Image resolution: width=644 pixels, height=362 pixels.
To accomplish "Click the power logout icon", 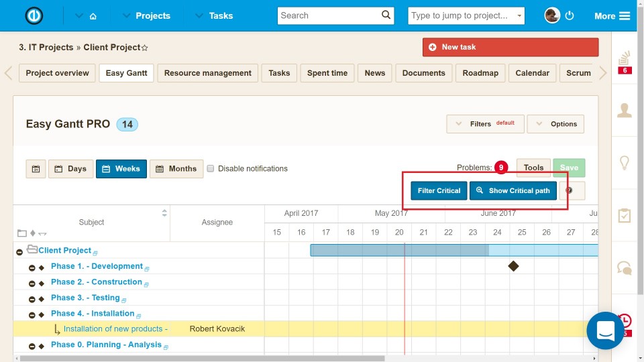I will (x=570, y=16).
